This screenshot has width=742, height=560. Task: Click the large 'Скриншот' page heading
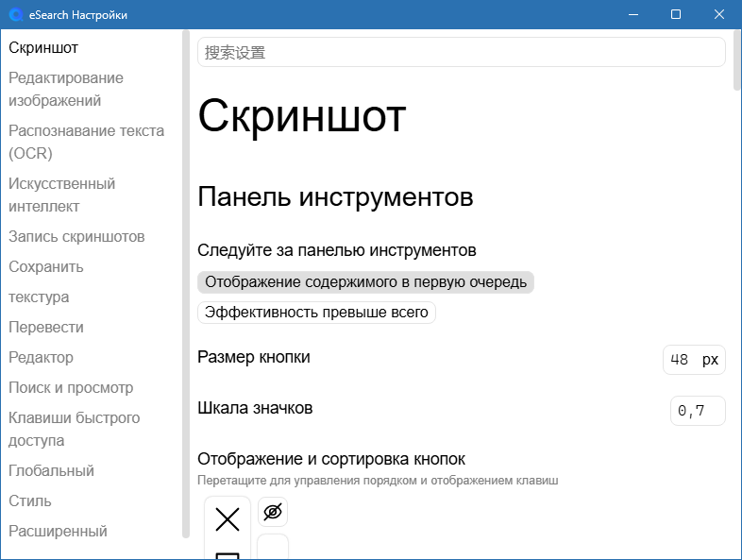tap(302, 116)
